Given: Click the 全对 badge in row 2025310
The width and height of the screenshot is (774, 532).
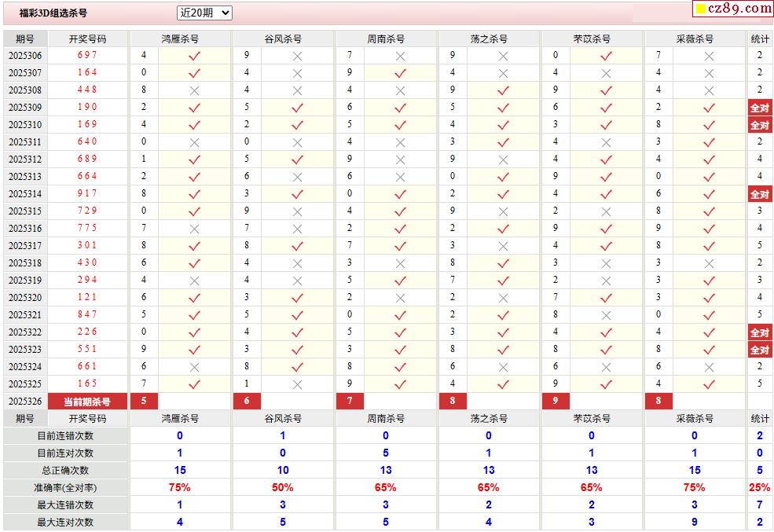Looking at the screenshot, I should 760,125.
